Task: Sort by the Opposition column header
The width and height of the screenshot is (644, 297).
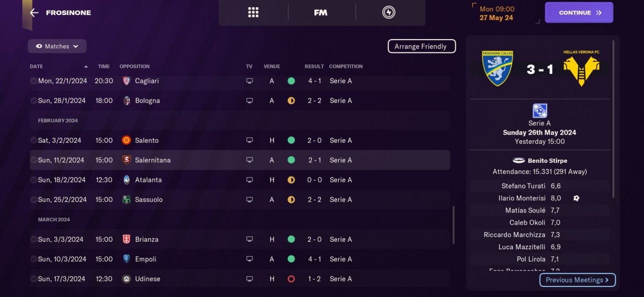Action: tap(134, 66)
